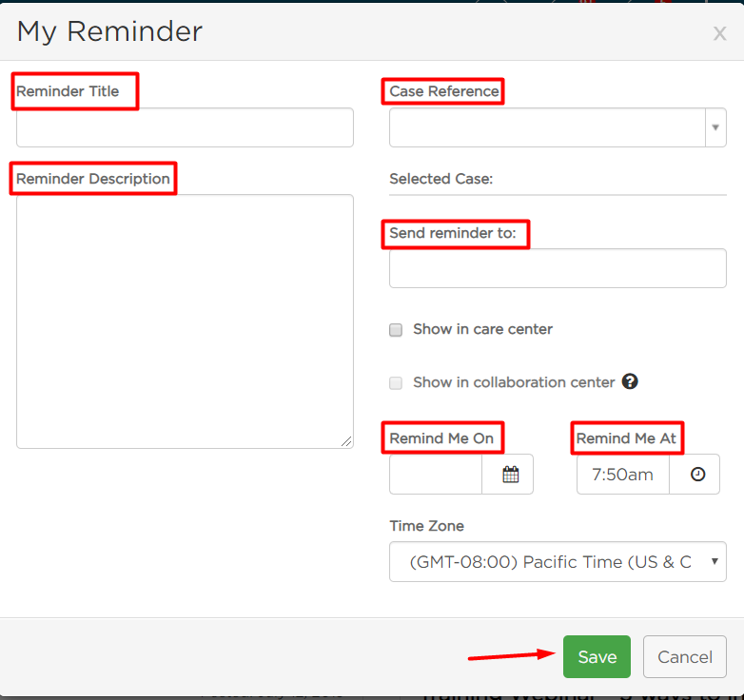
Task: Expand the Case Reference dropdown arrow
Action: coord(715,127)
